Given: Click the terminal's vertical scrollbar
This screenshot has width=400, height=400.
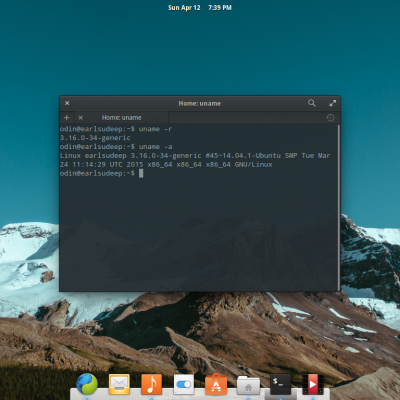Looking at the screenshot, I should [x=339, y=207].
